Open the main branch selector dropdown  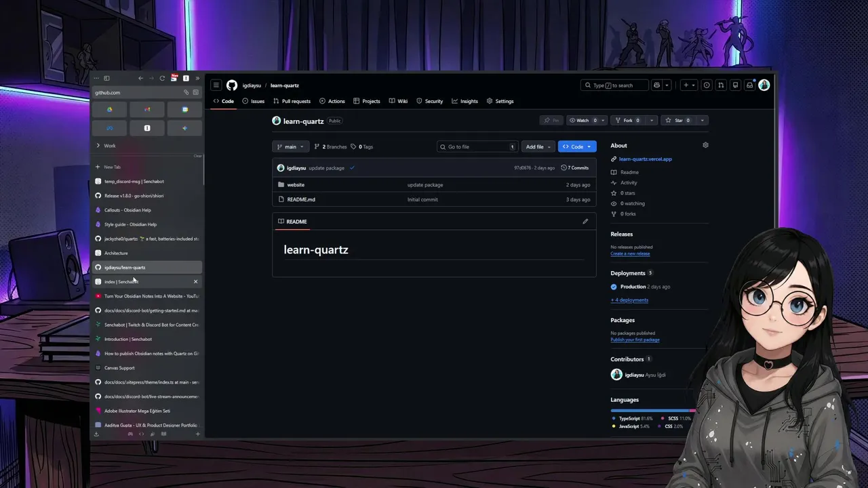tap(290, 146)
